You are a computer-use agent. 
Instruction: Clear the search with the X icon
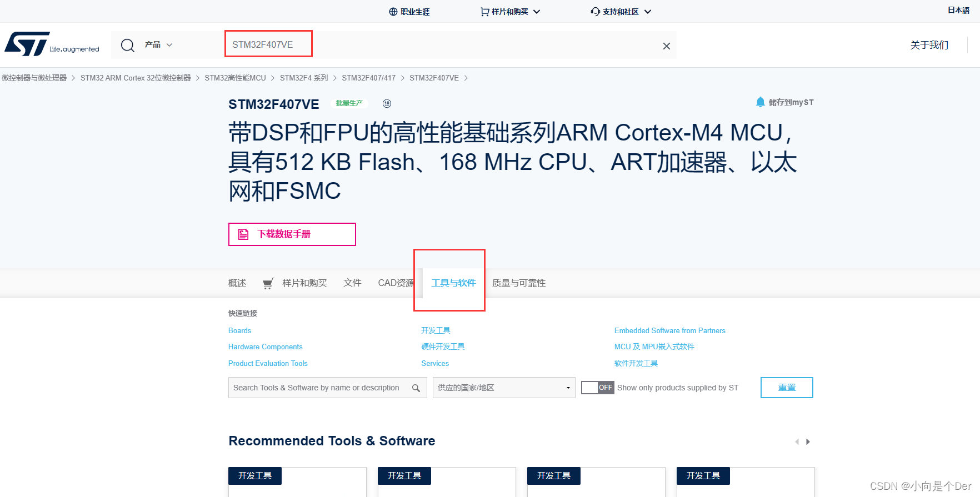667,46
